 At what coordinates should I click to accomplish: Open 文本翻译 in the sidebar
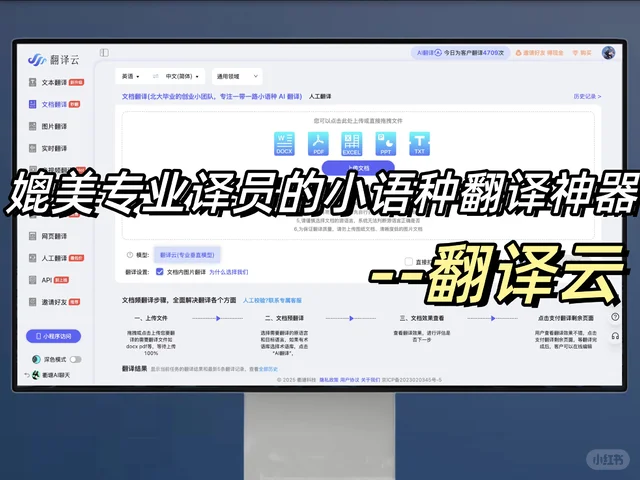click(54, 81)
